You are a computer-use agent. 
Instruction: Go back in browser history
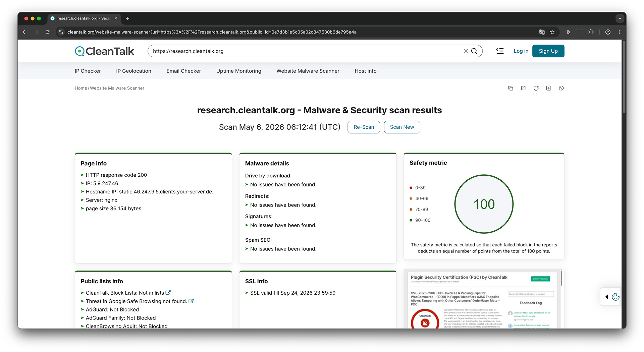(25, 32)
